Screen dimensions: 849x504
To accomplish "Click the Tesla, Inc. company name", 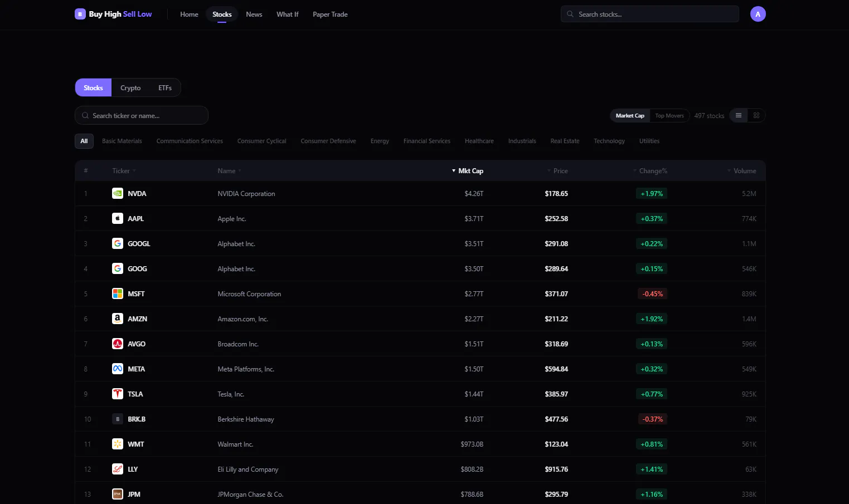I will (x=231, y=394).
